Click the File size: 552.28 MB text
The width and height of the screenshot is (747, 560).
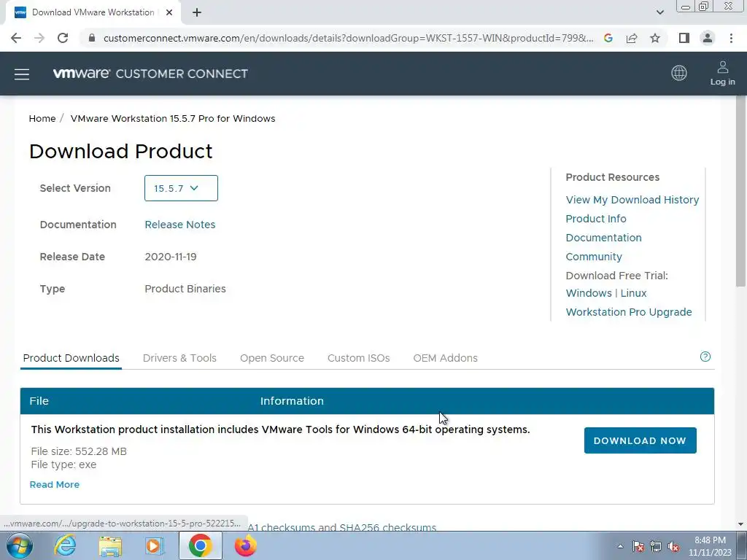(x=79, y=451)
